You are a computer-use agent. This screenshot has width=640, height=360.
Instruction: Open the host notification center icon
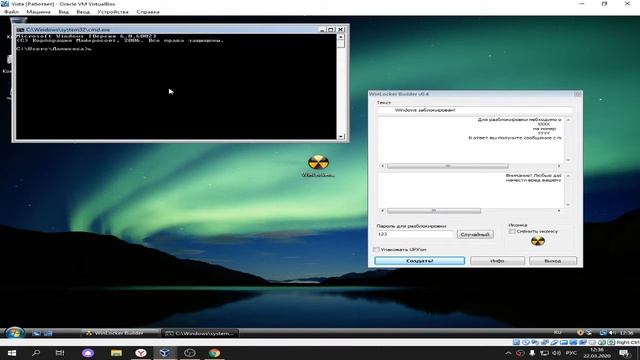tap(624, 353)
